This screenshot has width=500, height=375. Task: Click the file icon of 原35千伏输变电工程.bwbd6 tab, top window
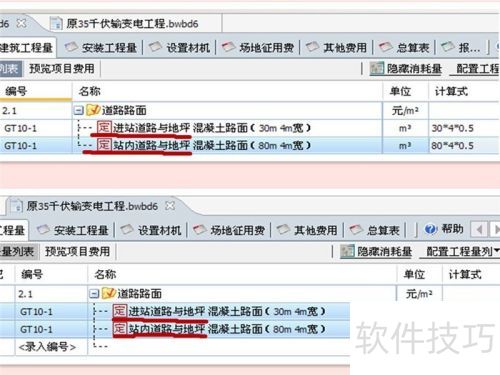click(x=56, y=23)
